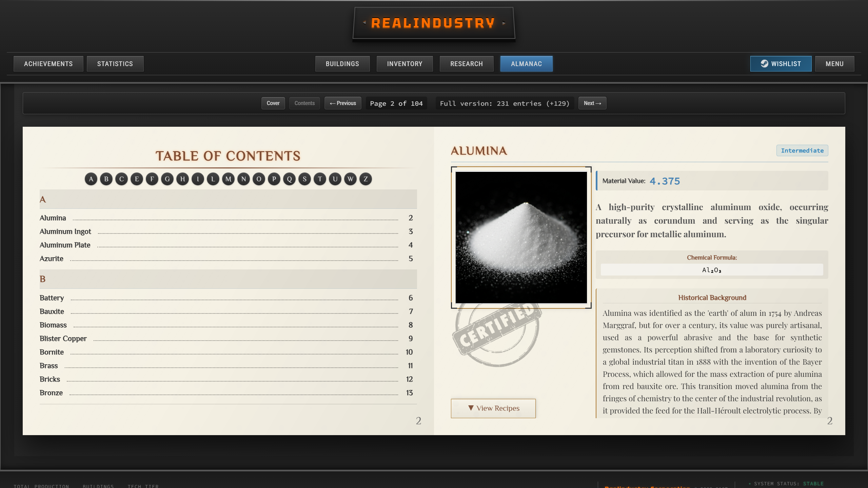This screenshot has height=488, width=868.
Task: Click the Intermediate difficulty badge
Action: tap(802, 150)
